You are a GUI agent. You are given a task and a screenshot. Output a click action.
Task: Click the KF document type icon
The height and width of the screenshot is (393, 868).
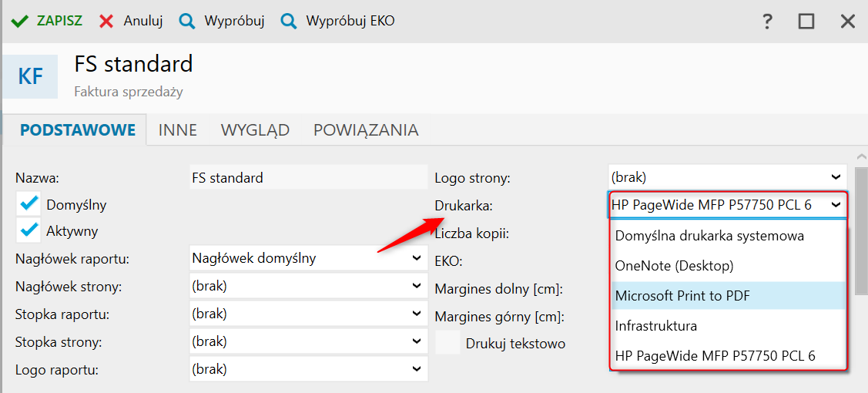(30, 76)
